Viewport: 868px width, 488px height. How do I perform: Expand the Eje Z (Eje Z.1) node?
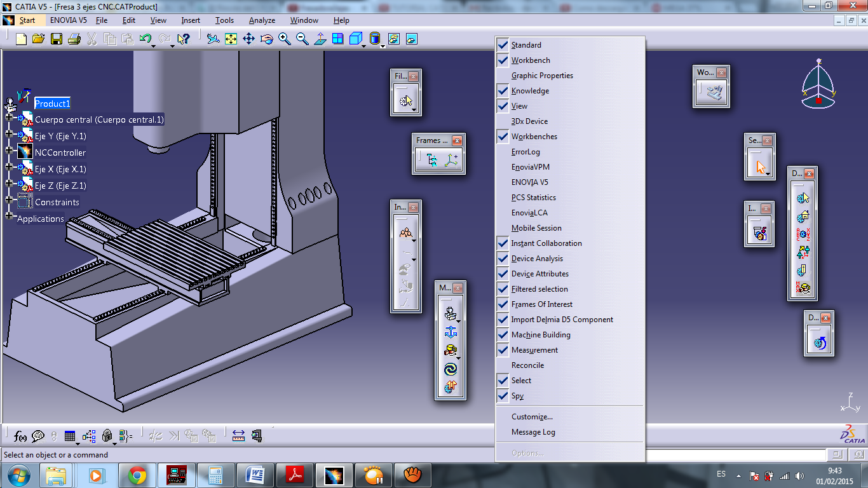coord(9,183)
